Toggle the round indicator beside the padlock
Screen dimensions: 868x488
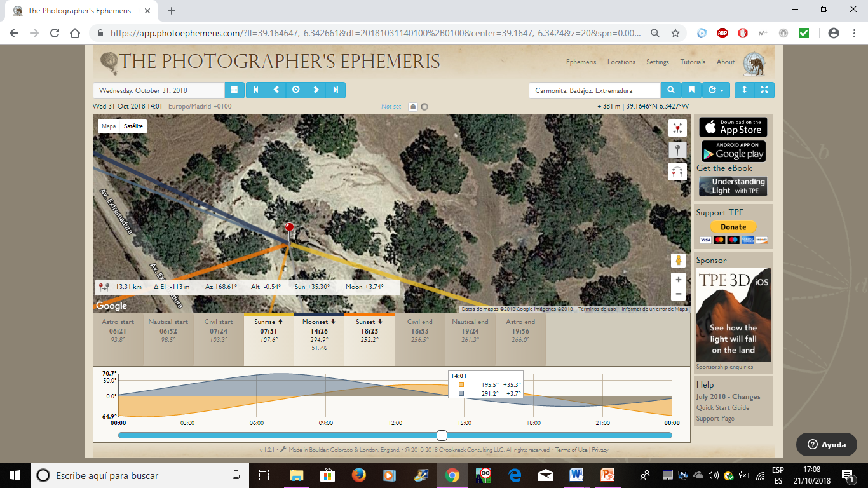pos(424,107)
